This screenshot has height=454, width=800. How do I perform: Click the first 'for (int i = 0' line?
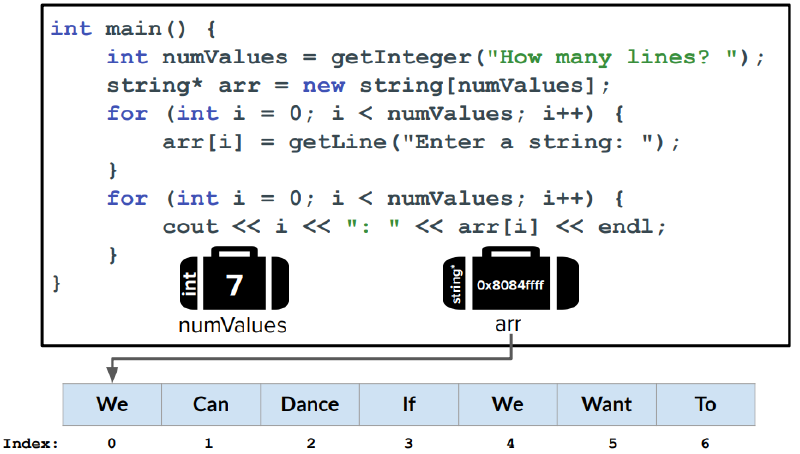pyautogui.click(x=365, y=114)
